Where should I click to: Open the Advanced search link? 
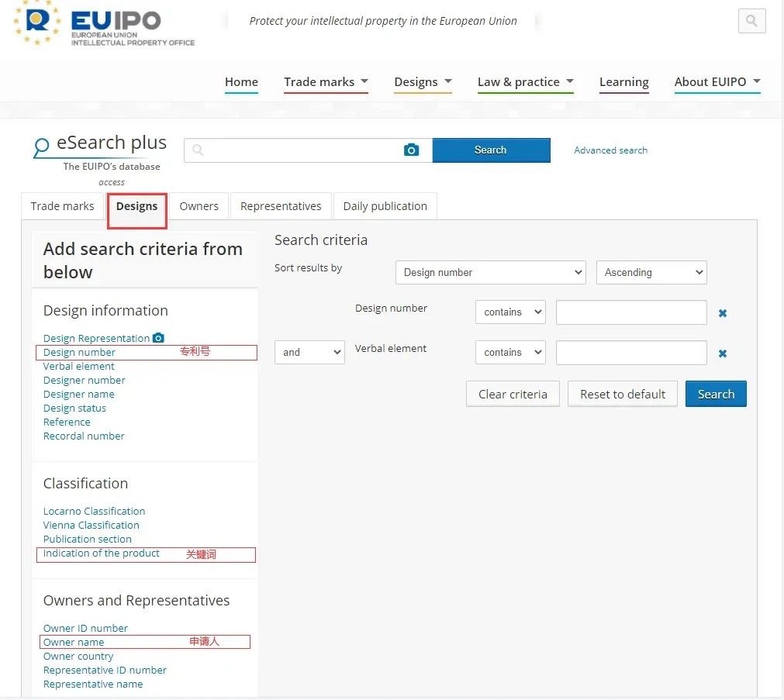(x=610, y=150)
